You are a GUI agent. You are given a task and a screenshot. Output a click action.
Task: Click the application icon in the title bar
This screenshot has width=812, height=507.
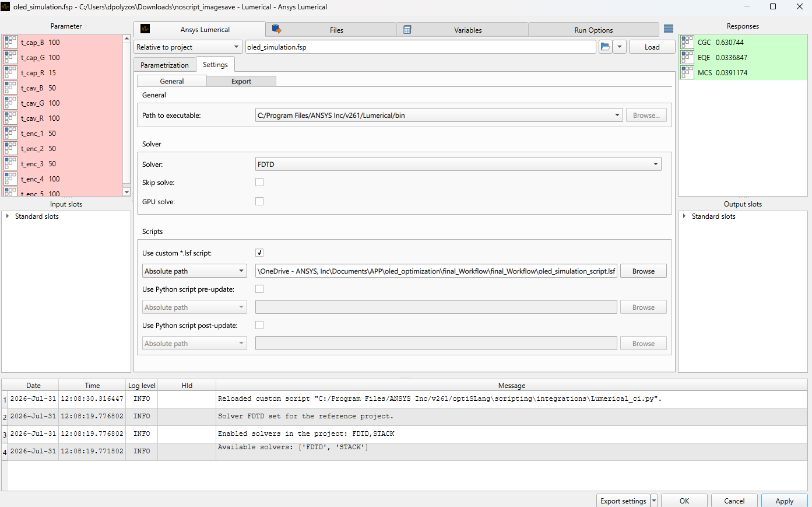click(6, 6)
